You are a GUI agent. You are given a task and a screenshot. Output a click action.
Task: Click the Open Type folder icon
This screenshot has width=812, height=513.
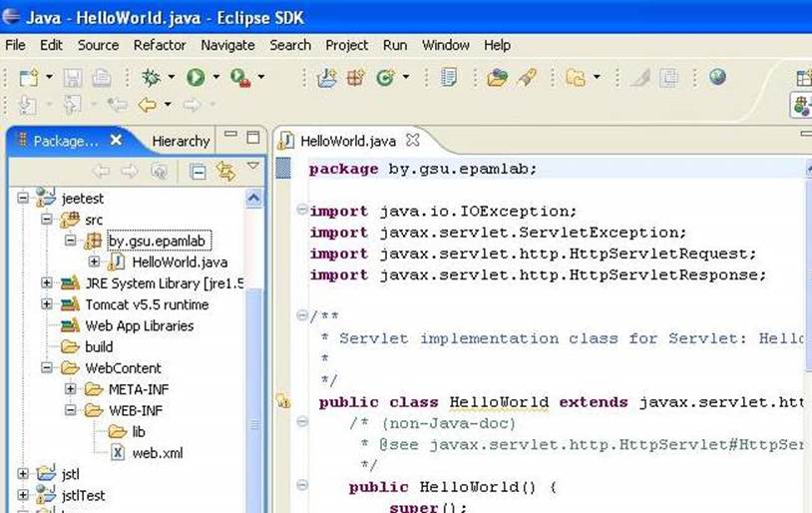pyautogui.click(x=497, y=78)
